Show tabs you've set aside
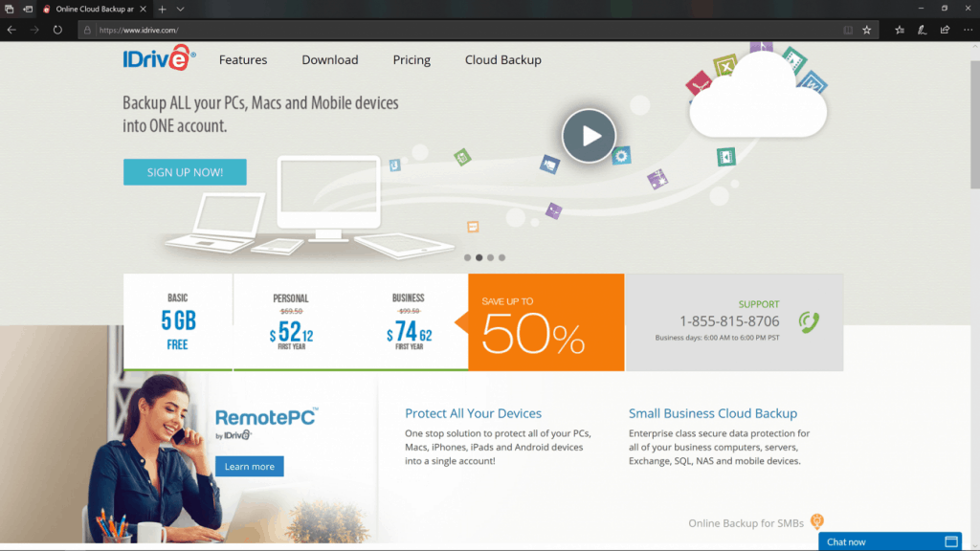Image resolution: width=980 pixels, height=551 pixels. click(x=10, y=10)
